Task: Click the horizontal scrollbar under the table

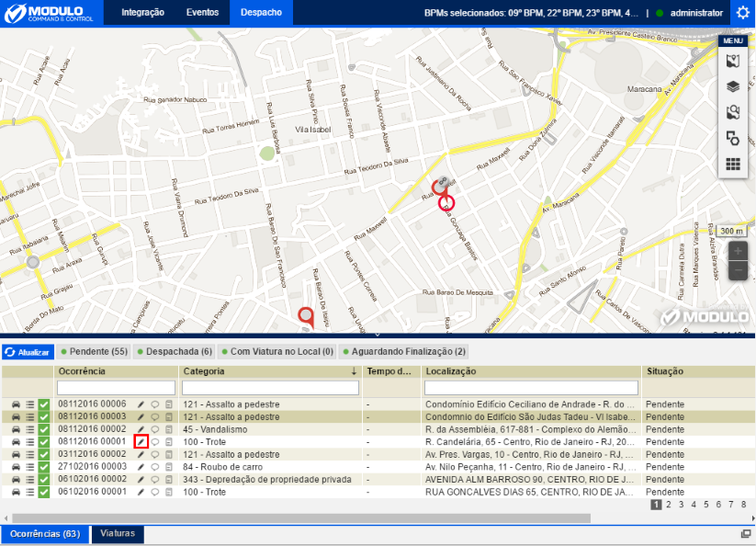Action: [x=301, y=518]
